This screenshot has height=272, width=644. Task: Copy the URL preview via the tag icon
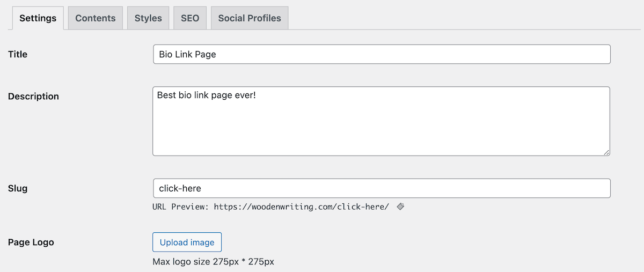pyautogui.click(x=400, y=207)
